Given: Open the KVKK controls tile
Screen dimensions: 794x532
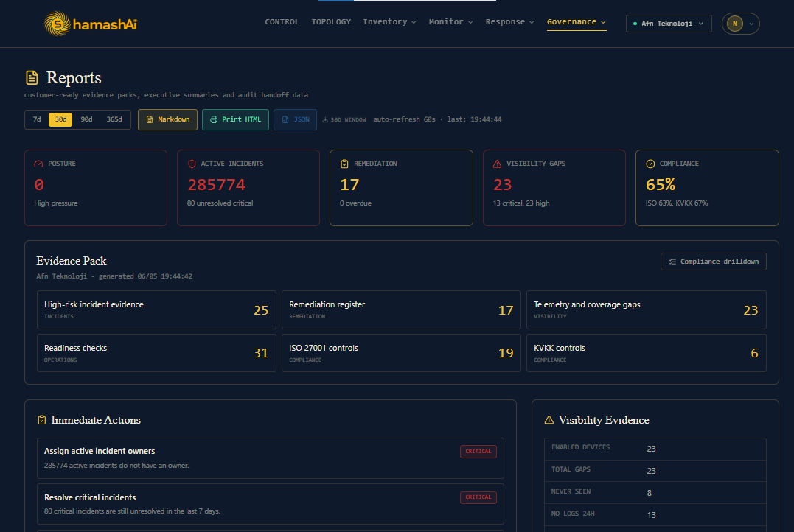Looking at the screenshot, I should pos(646,353).
